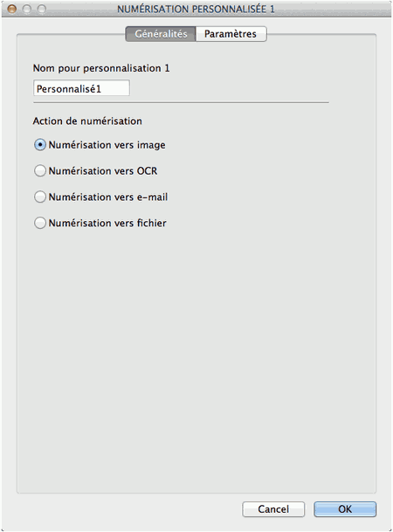Select the Généralités tab
The width and height of the screenshot is (393, 532).
161,34
